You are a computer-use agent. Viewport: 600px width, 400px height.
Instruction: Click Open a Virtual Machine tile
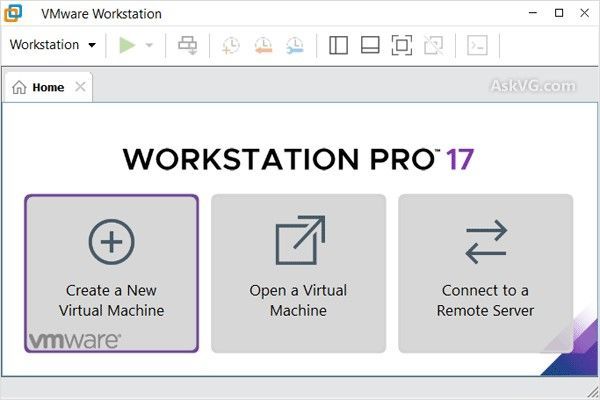tap(298, 273)
